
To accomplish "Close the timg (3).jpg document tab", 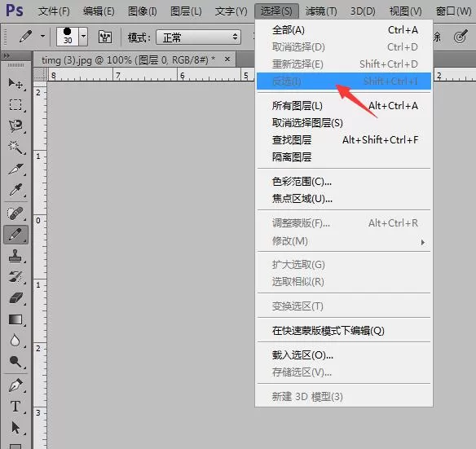I will point(227,59).
